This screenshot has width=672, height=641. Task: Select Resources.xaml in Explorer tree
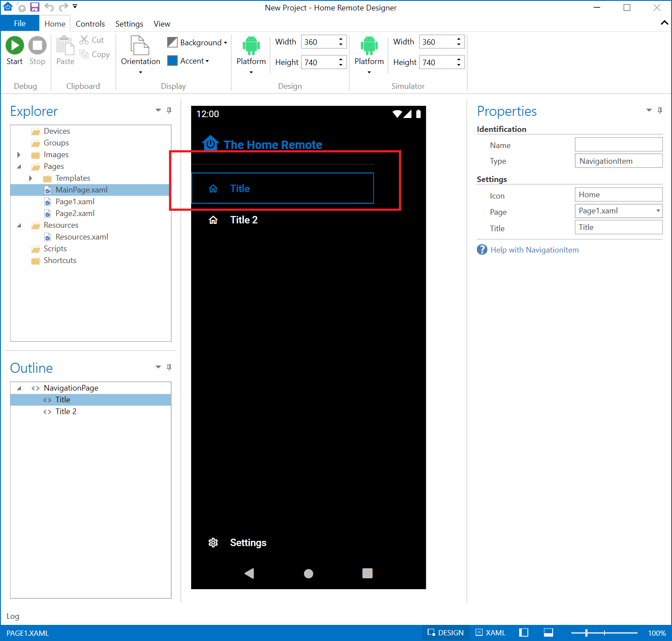pyautogui.click(x=82, y=237)
